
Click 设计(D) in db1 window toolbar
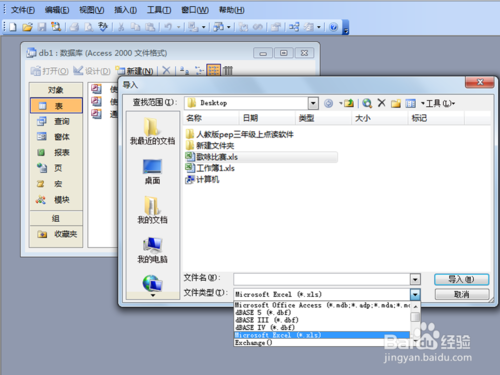click(x=92, y=71)
